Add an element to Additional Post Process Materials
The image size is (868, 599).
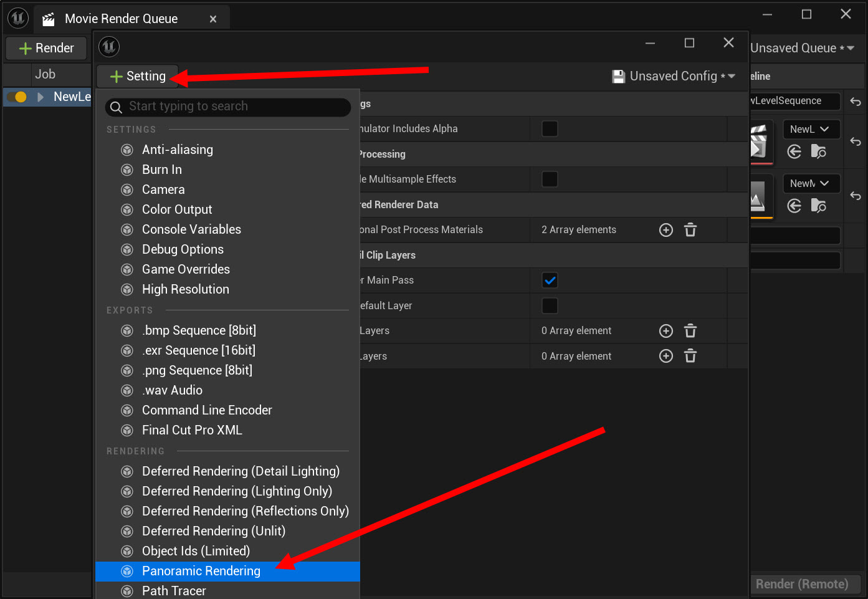[666, 230]
